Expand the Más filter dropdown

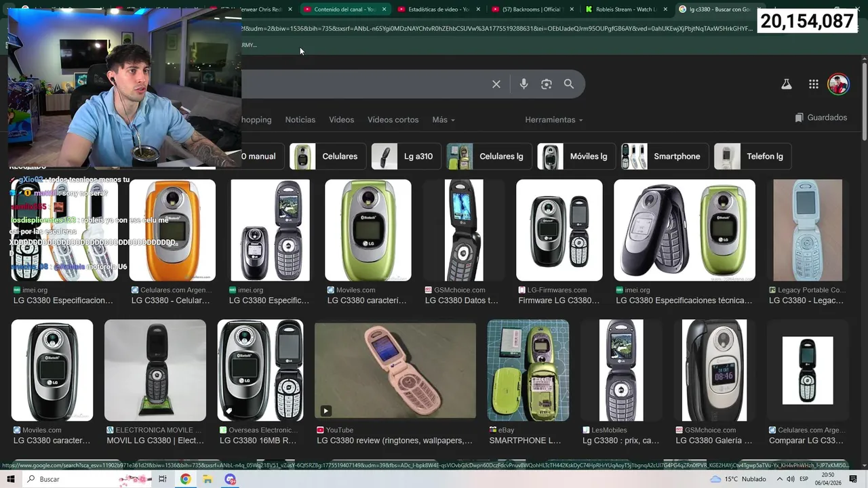click(x=443, y=120)
